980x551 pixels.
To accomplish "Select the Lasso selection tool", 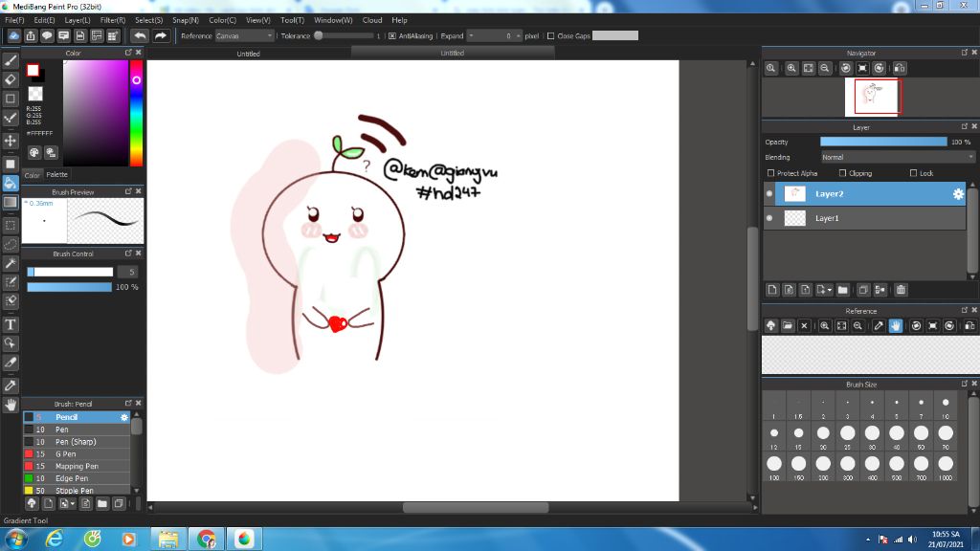I will click(11, 244).
